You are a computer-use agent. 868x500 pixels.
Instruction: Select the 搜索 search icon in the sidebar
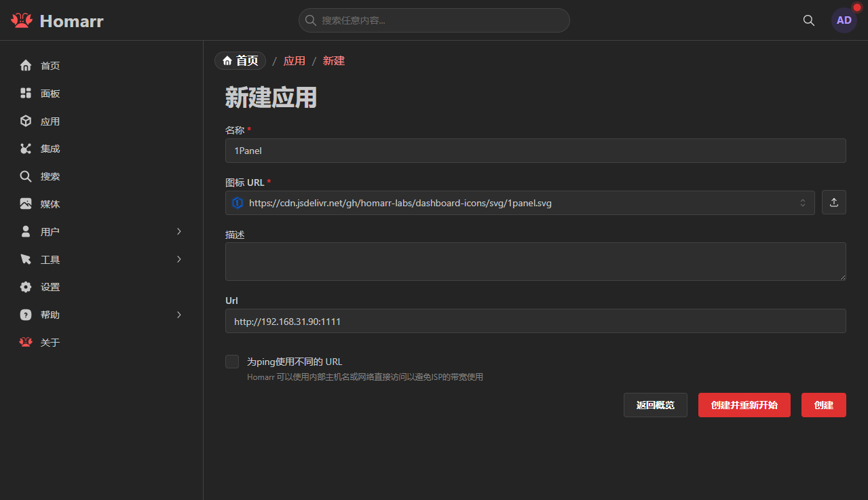point(25,176)
